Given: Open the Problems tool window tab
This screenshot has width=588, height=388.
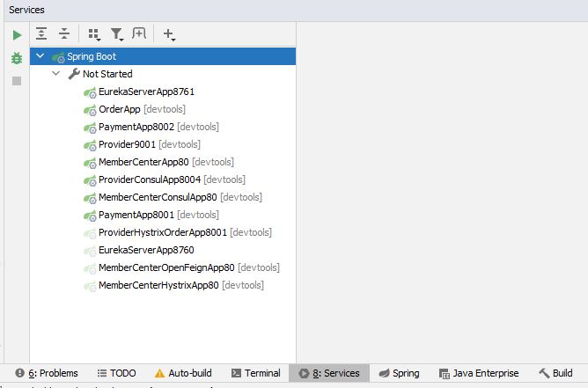Looking at the screenshot, I should [47, 373].
